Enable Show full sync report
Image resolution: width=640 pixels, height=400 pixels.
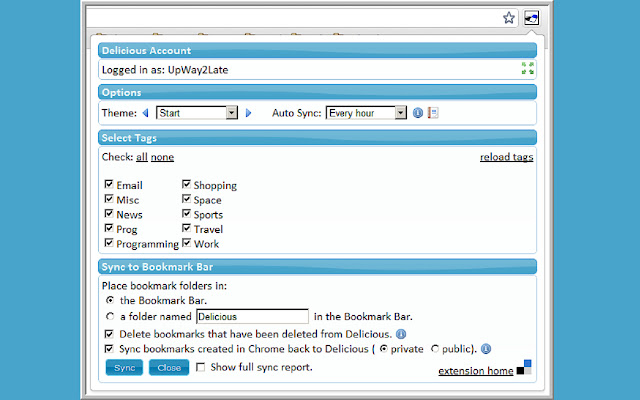pos(200,367)
